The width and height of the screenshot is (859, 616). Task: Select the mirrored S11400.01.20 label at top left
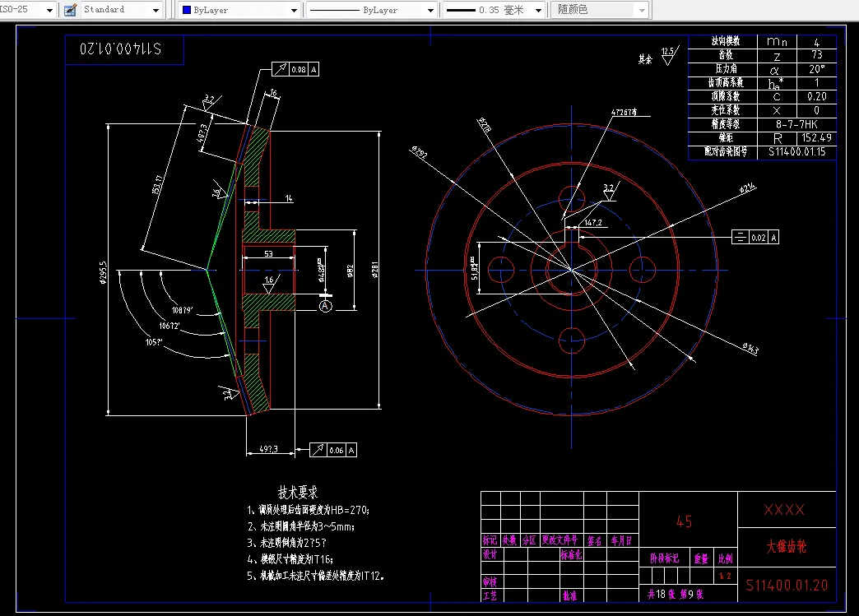tap(121, 49)
